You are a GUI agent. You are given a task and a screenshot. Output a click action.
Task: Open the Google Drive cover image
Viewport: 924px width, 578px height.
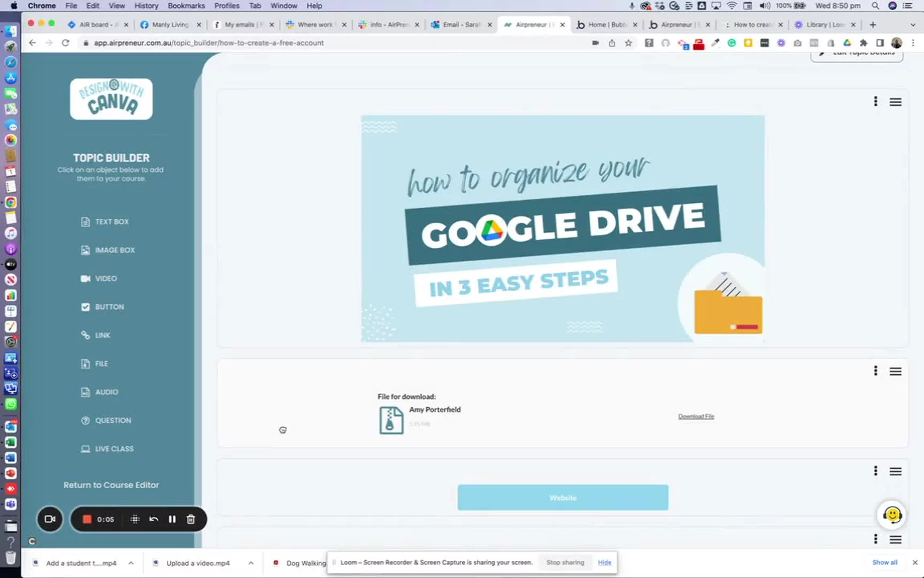point(563,229)
